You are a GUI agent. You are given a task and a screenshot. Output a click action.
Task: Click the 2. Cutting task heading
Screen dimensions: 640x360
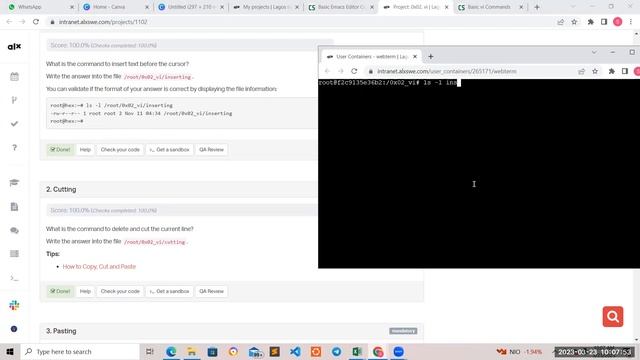pyautogui.click(x=61, y=189)
